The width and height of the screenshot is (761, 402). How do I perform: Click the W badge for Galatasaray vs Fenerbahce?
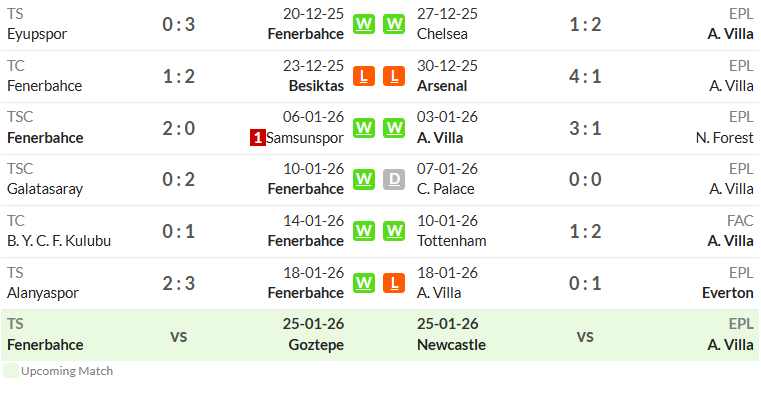pos(364,180)
